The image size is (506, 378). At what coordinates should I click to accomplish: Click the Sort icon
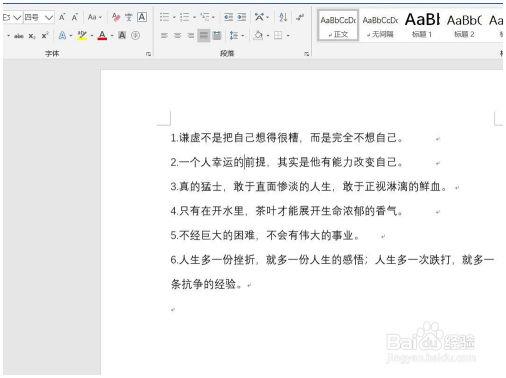tap(283, 17)
